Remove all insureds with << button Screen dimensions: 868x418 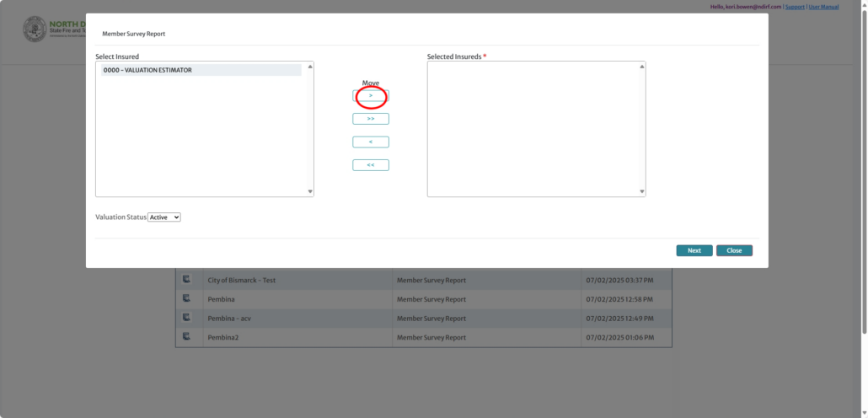371,165
